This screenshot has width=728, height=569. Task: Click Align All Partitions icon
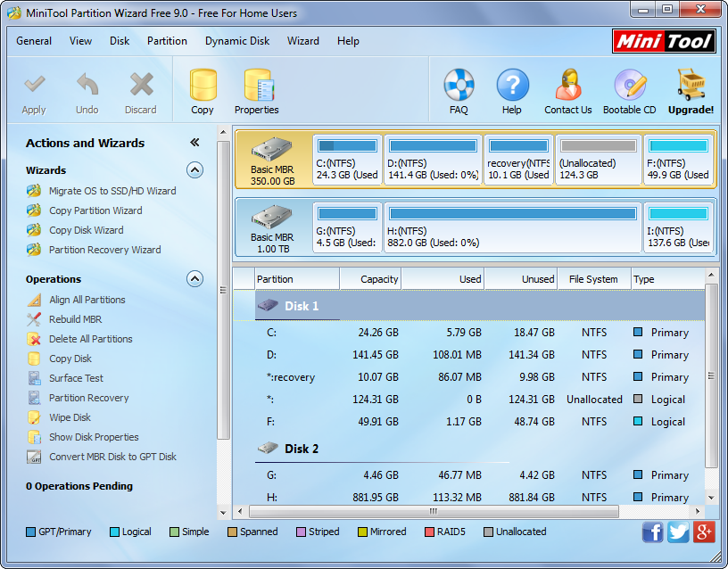[34, 301]
